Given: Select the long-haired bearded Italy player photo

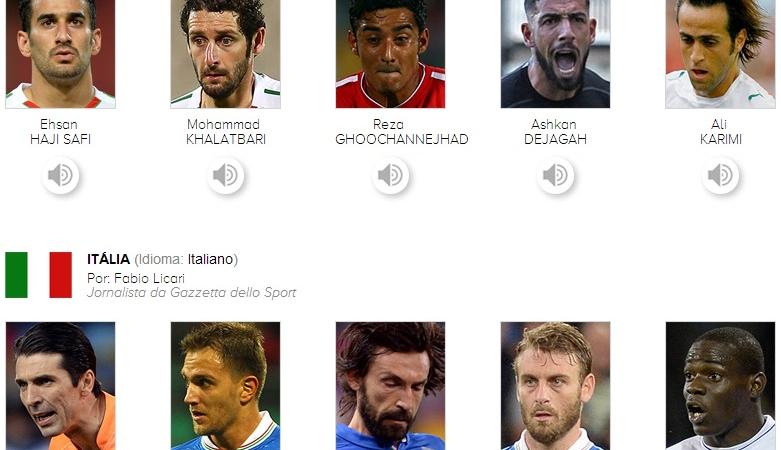Looking at the screenshot, I should (x=390, y=386).
